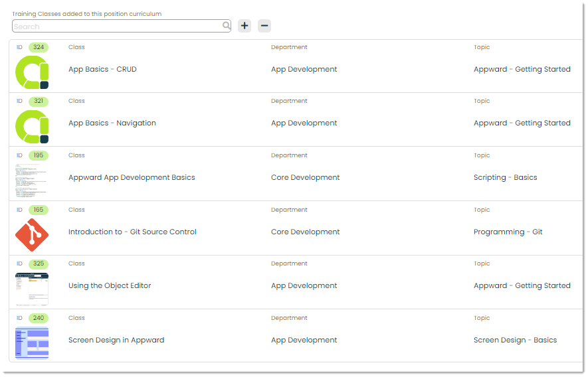Click the magnifier icon in the search box

226,25
